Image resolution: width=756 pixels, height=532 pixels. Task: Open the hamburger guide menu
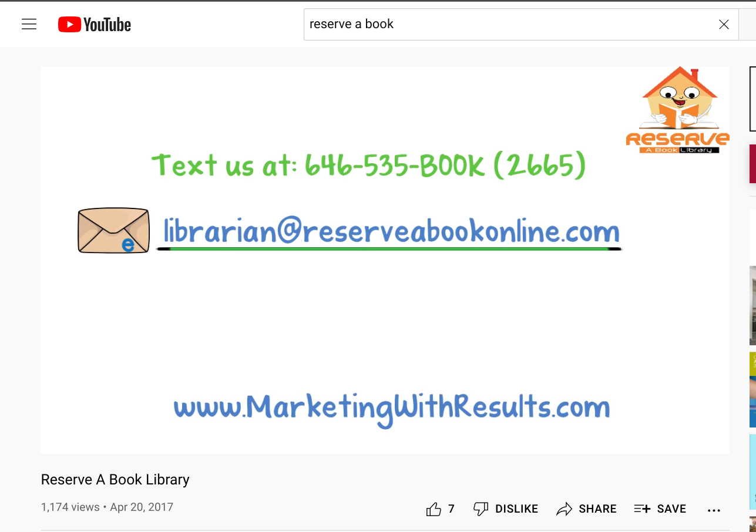point(29,24)
